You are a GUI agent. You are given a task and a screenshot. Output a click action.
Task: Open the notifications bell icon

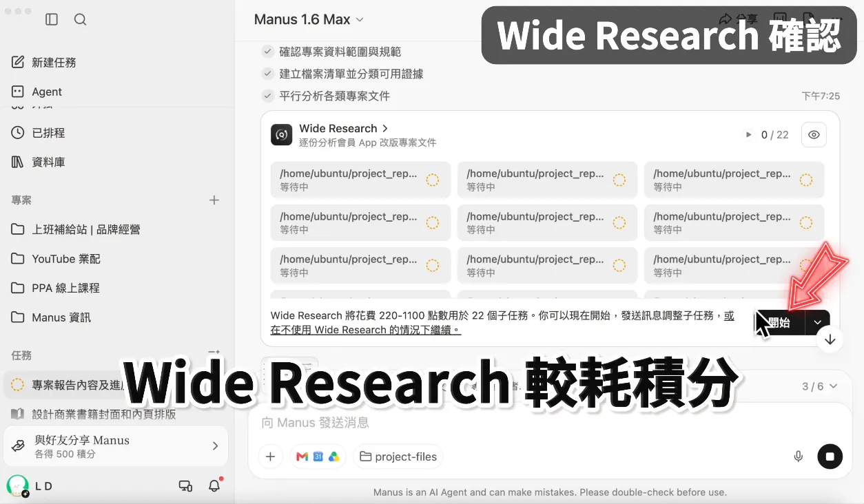pyautogui.click(x=214, y=485)
